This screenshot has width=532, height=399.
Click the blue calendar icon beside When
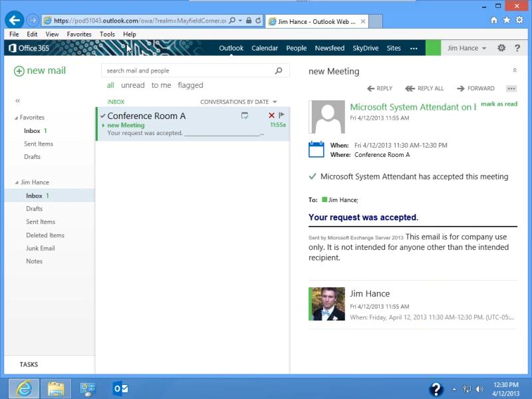pyautogui.click(x=317, y=149)
